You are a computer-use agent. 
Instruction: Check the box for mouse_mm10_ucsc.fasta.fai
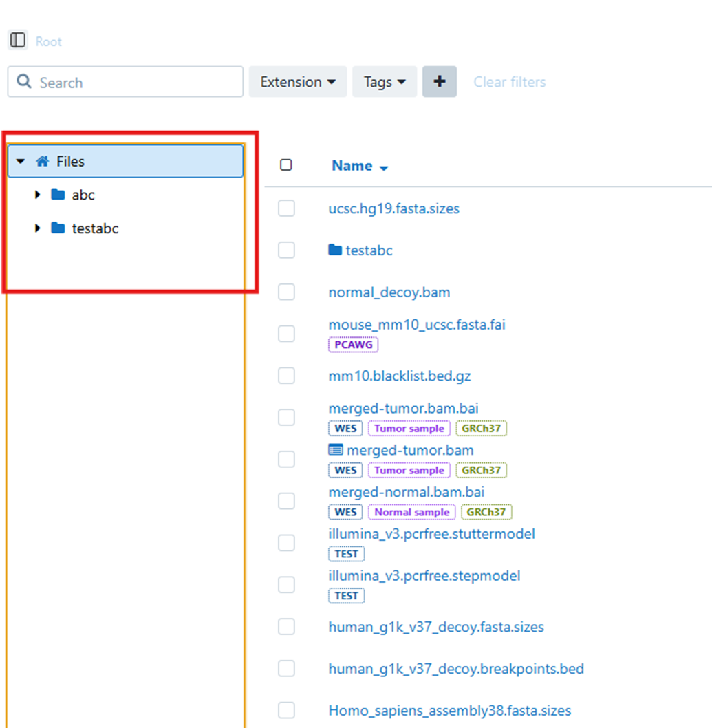pos(286,333)
